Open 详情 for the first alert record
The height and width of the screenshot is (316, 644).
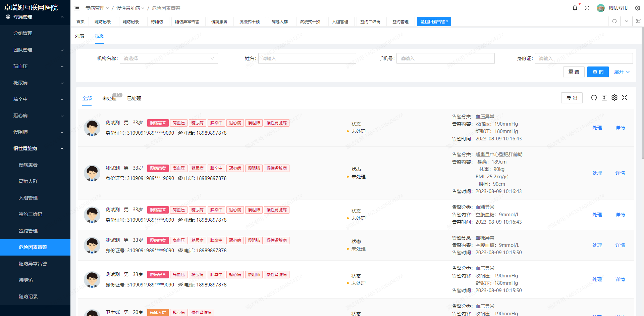pos(620,128)
